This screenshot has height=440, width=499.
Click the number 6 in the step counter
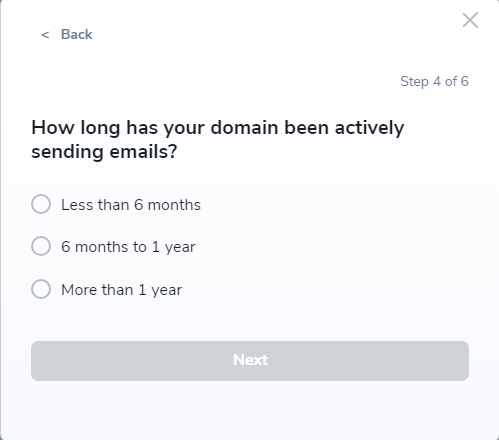click(x=464, y=81)
